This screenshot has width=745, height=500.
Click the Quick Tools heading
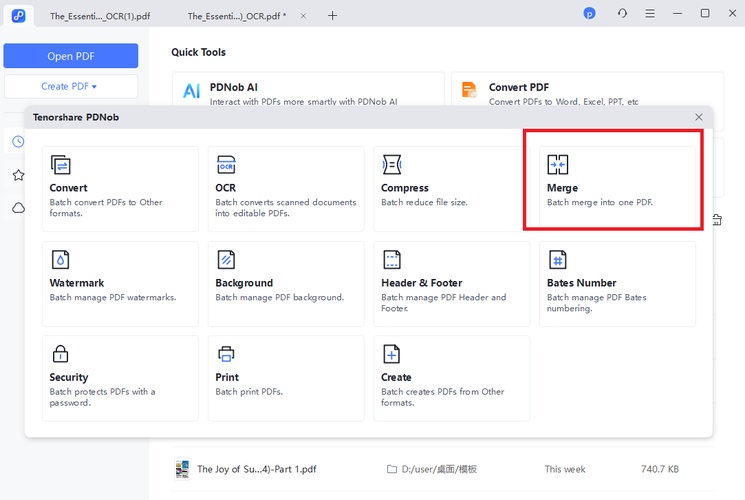point(199,52)
